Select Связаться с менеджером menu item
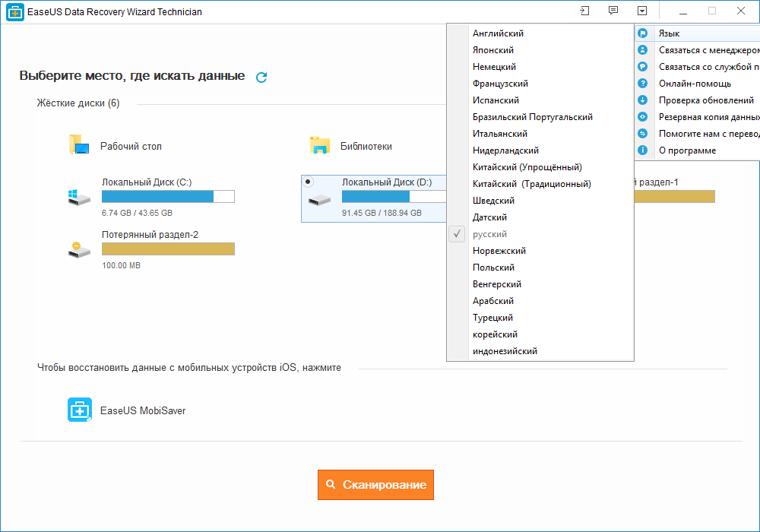This screenshot has width=760, height=532. (698, 50)
